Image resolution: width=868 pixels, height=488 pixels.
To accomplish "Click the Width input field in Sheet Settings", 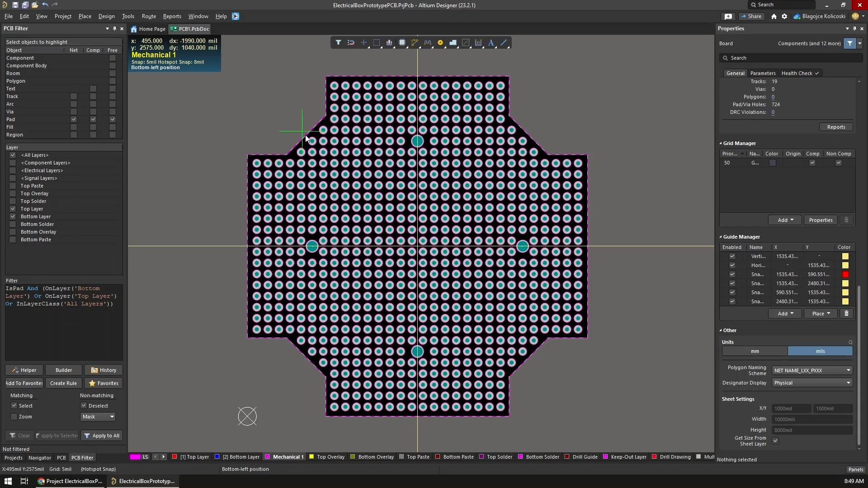I will 811,419.
